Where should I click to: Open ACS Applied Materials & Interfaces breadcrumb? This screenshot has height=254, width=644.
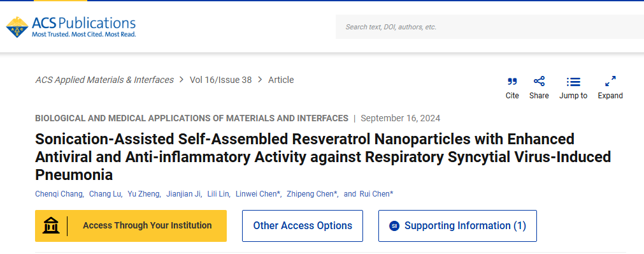tap(104, 80)
